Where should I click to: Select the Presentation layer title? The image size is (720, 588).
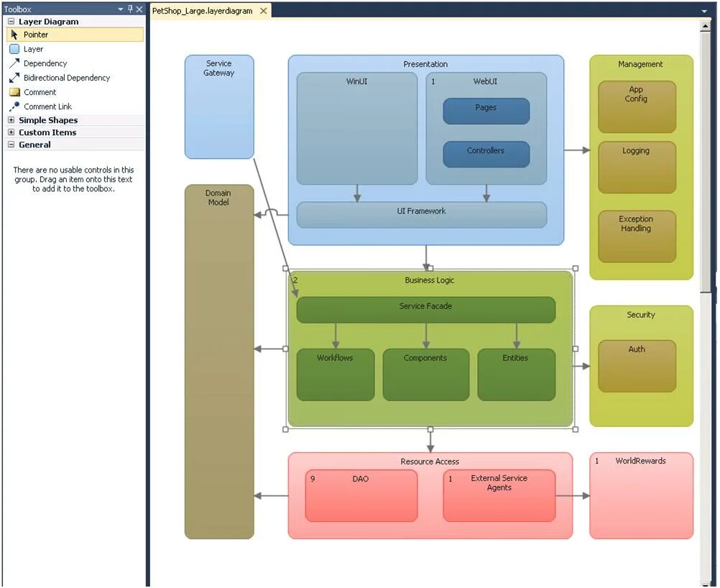tap(425, 64)
